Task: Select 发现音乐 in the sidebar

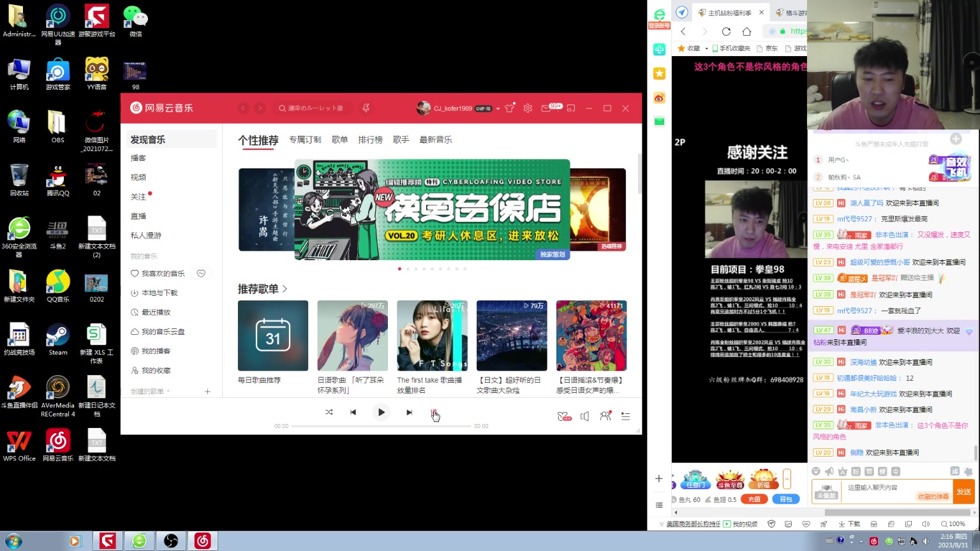Action: pos(171,140)
